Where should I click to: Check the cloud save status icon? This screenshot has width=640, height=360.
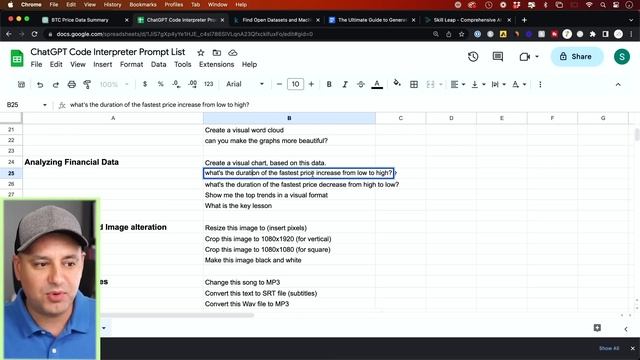(233, 53)
